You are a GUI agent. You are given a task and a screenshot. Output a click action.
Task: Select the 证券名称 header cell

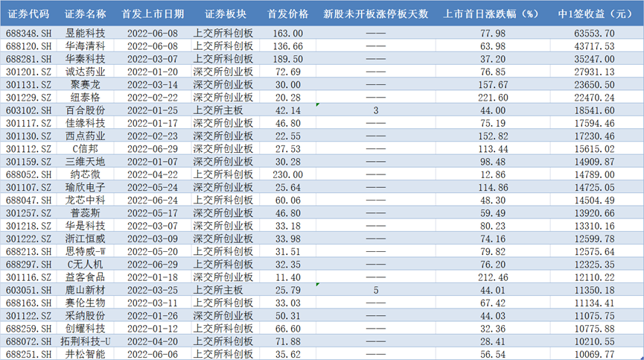click(85, 13)
